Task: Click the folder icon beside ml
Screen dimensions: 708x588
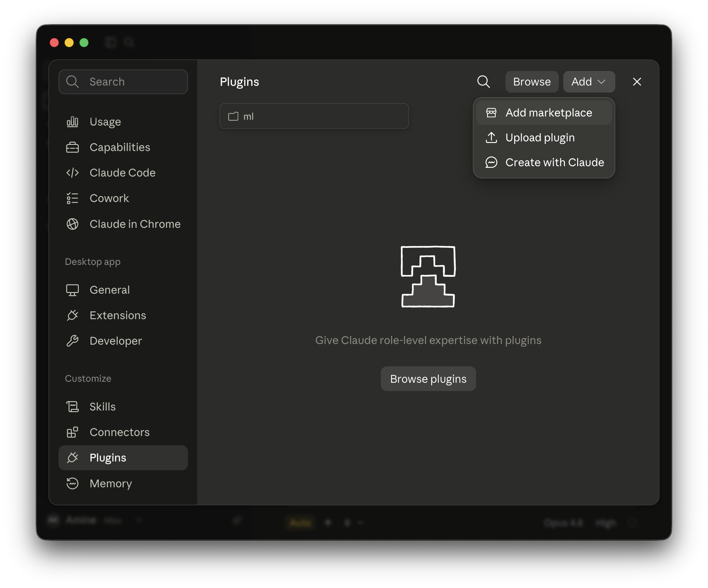Action: point(233,116)
